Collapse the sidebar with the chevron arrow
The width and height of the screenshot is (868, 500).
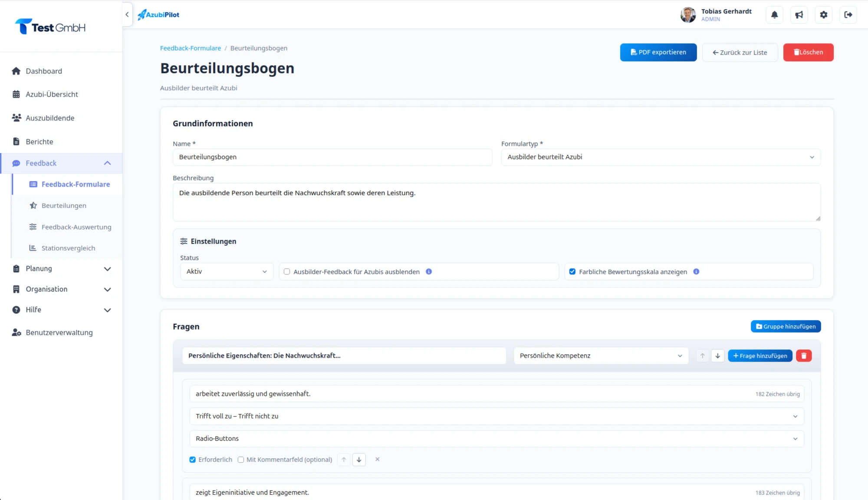pos(127,14)
